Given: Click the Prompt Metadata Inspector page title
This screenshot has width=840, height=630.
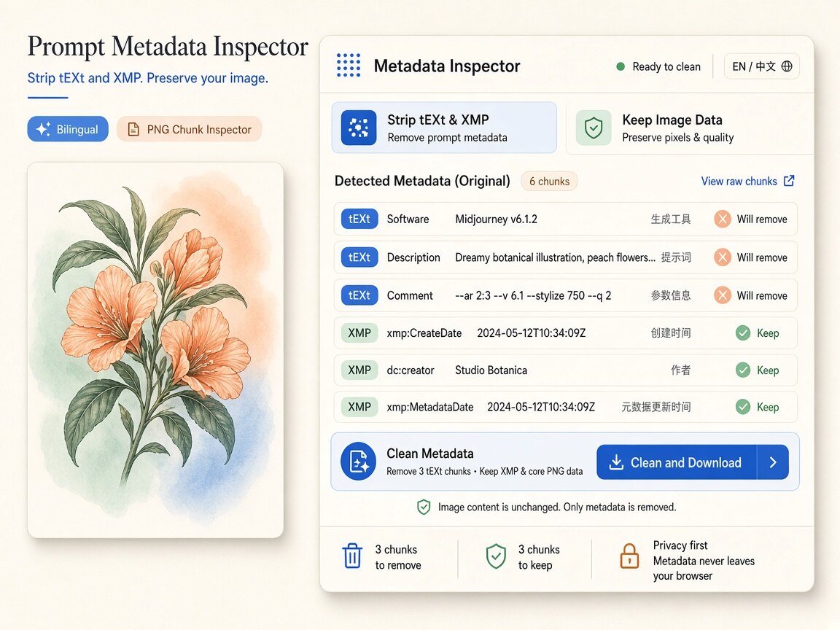Looking at the screenshot, I should [x=168, y=47].
